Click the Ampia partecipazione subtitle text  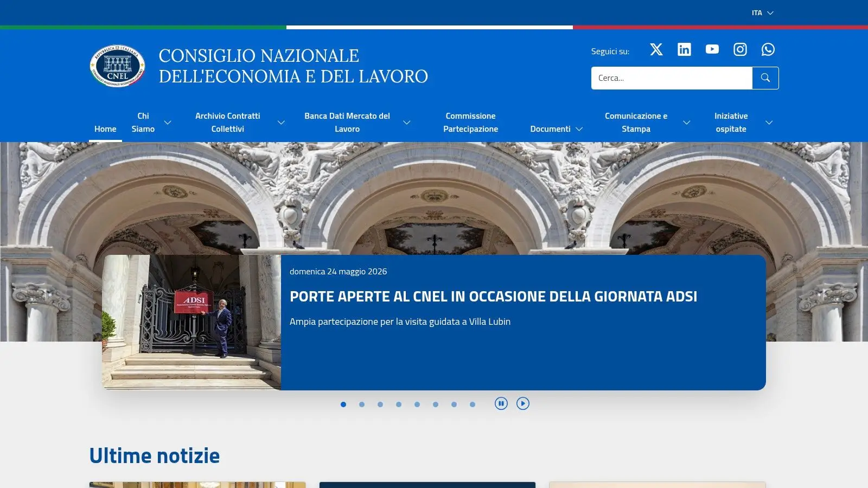[400, 322]
